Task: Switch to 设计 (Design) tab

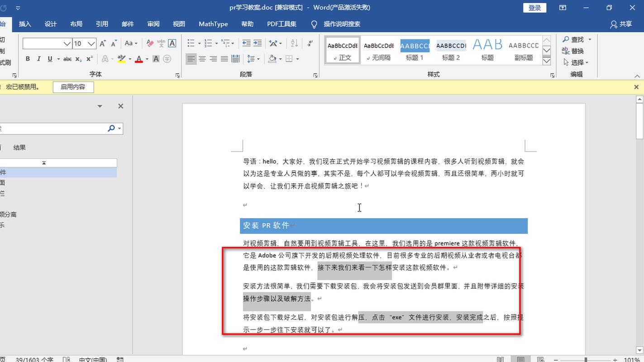Action: point(51,24)
